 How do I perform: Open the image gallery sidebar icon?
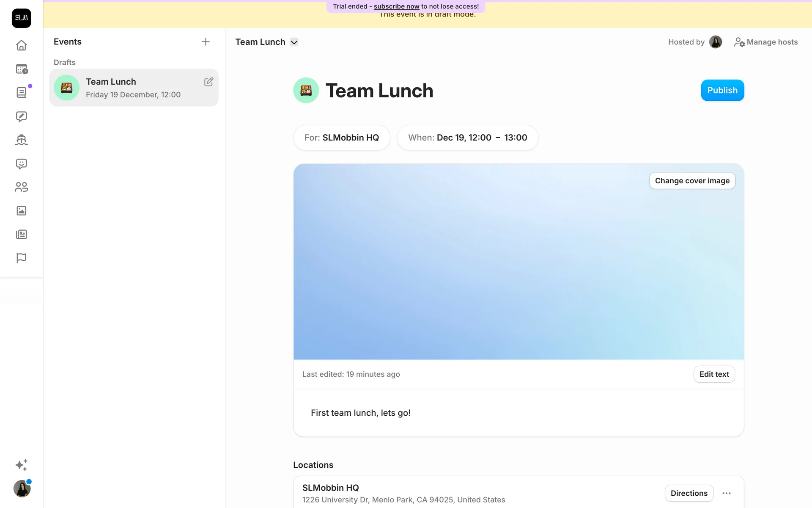[x=21, y=210]
